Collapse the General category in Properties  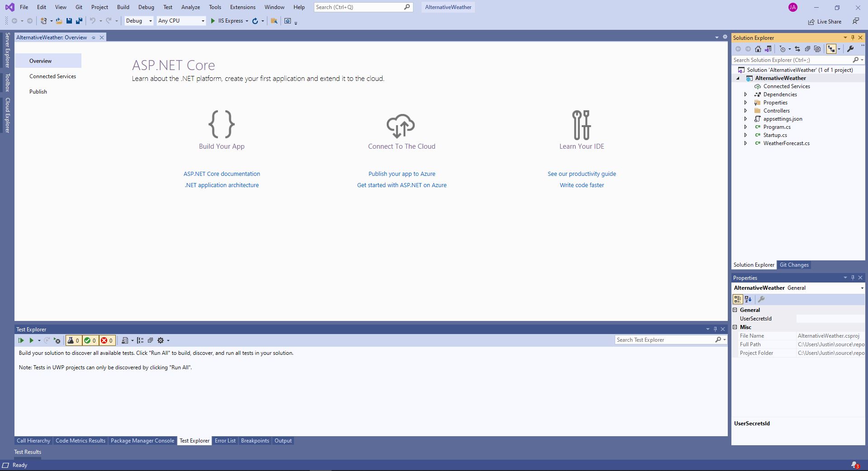click(735, 310)
